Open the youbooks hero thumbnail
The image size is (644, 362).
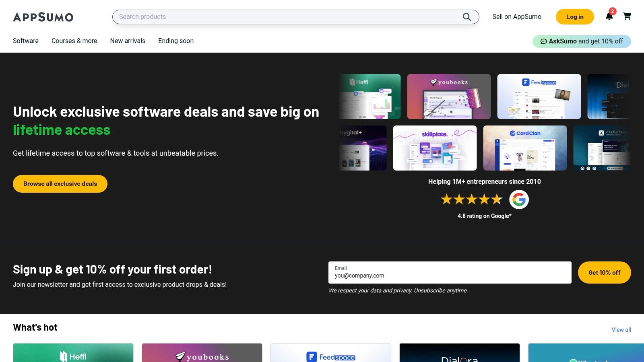click(x=449, y=97)
